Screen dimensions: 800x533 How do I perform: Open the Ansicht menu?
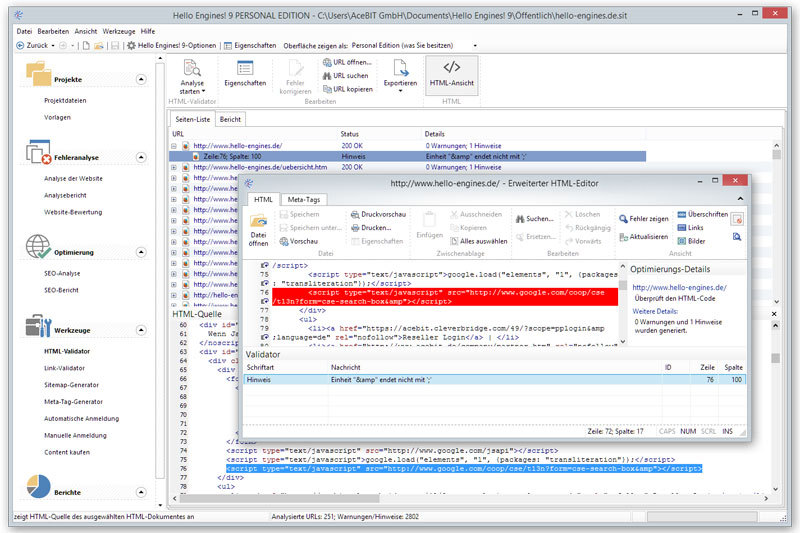pos(86,31)
